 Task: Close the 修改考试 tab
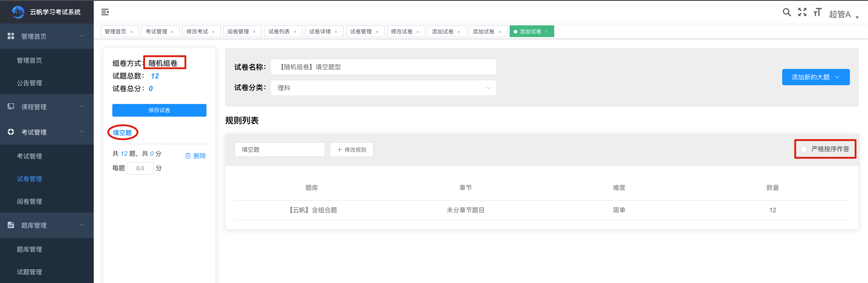coord(213,32)
